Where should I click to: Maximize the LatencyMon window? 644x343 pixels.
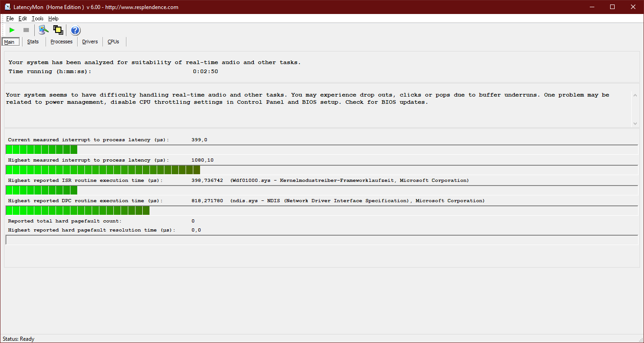tap(612, 7)
